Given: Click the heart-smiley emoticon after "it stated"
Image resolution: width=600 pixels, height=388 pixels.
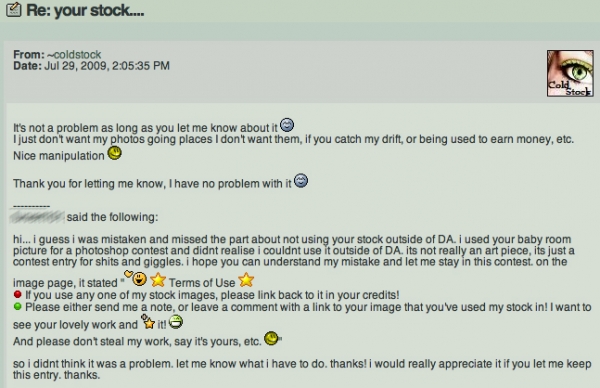Looking at the screenshot, I should [136, 278].
